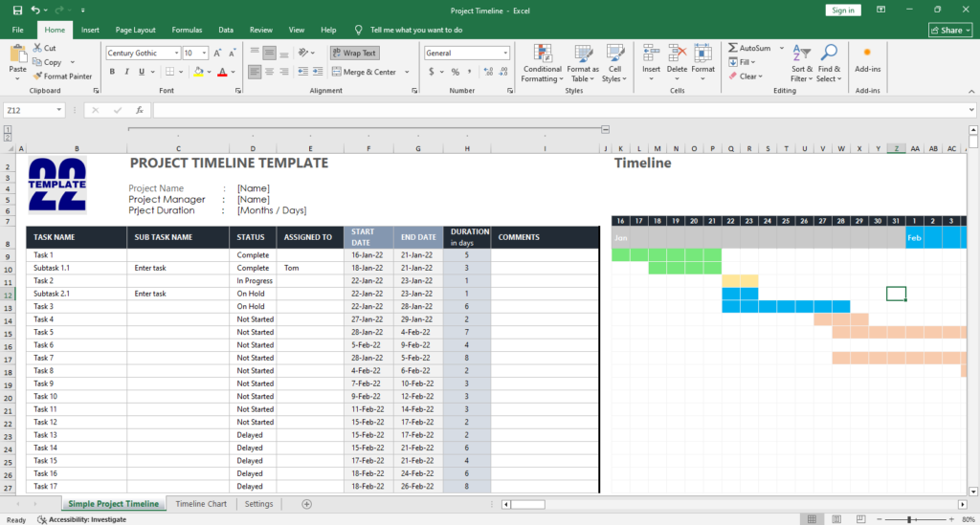Undo the last action
The height and width of the screenshot is (525, 980).
coord(35,10)
